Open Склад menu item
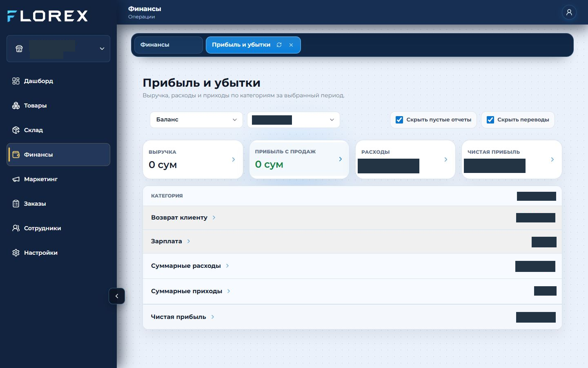 pyautogui.click(x=58, y=130)
